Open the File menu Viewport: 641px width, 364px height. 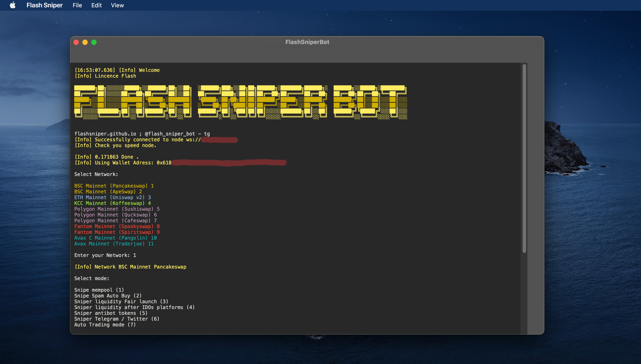tap(77, 5)
